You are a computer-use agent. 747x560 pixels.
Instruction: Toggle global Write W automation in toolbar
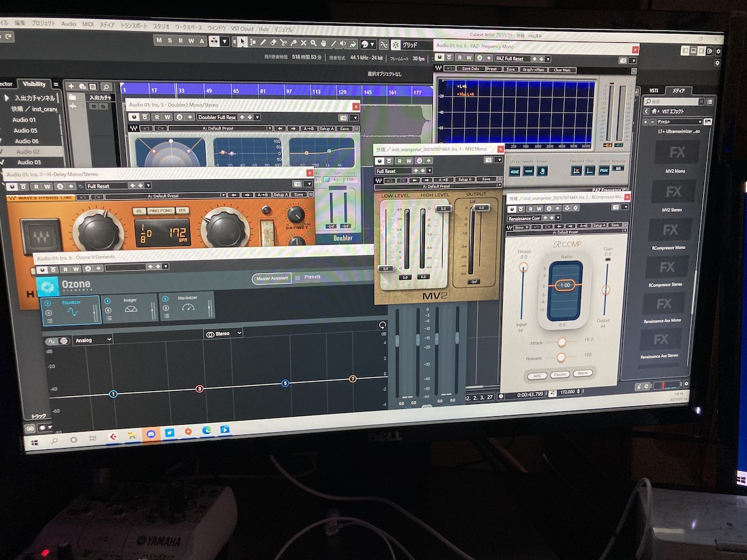coord(191,41)
